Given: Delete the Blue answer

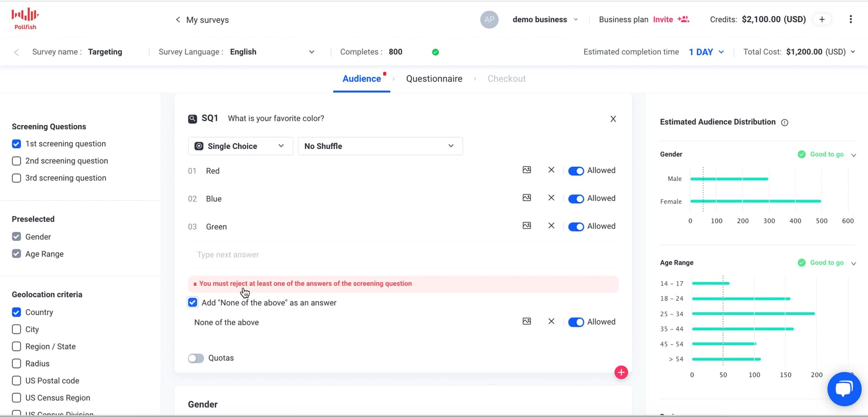Looking at the screenshot, I should (x=551, y=198).
